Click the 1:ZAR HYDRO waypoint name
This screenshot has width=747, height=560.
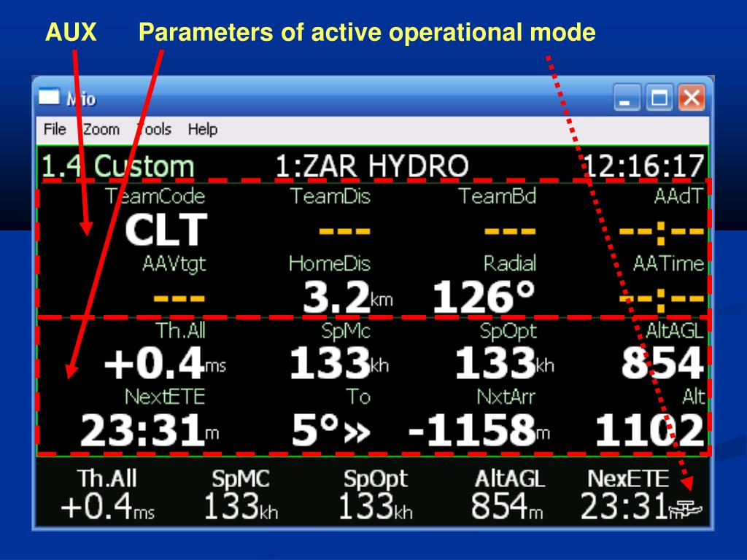click(x=372, y=166)
